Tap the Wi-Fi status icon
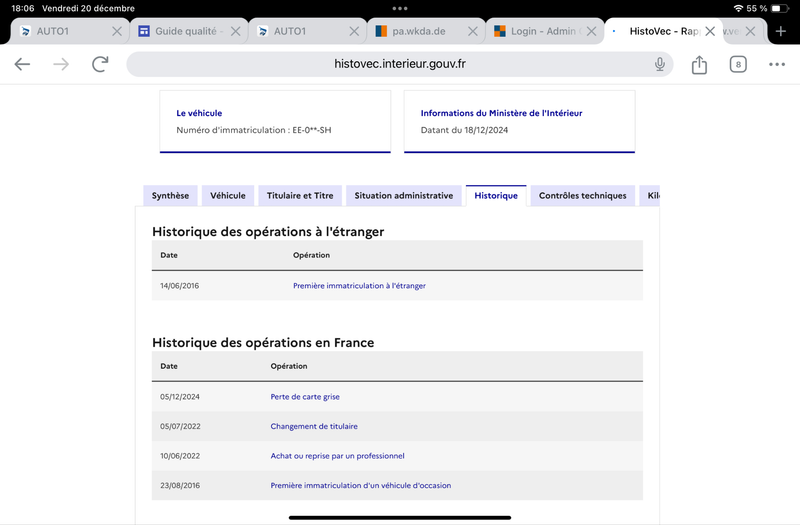Image resolution: width=800 pixels, height=525 pixels. 738,8
